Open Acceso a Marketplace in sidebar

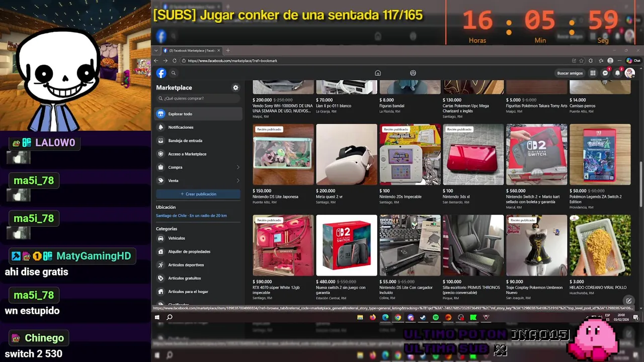[x=199, y=154]
